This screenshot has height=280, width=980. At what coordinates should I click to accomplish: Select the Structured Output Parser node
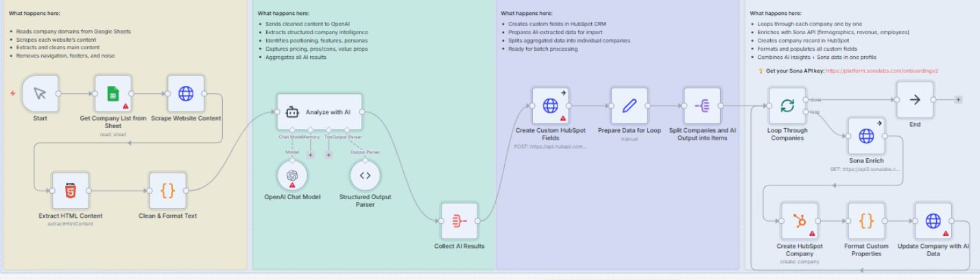(365, 175)
